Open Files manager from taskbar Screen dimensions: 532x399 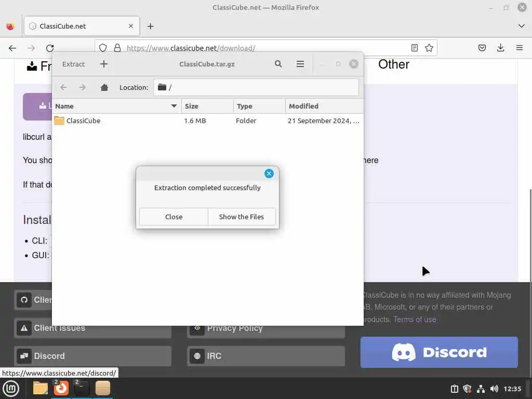tap(40, 388)
